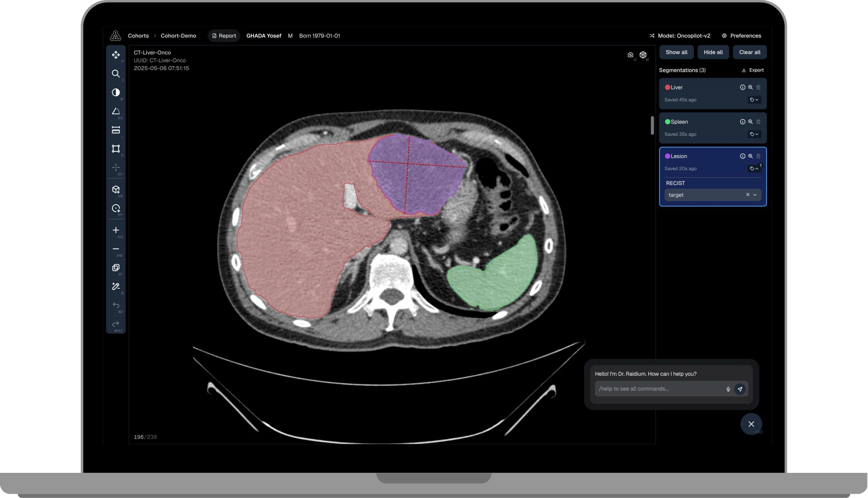
Task: Zoom to the Spleen segmentation
Action: (x=750, y=122)
